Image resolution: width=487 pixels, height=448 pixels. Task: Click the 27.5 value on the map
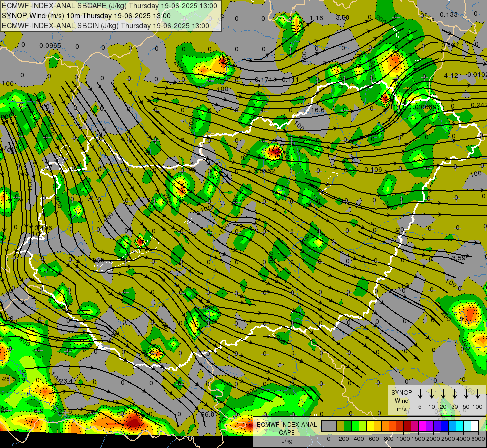pos(65,412)
